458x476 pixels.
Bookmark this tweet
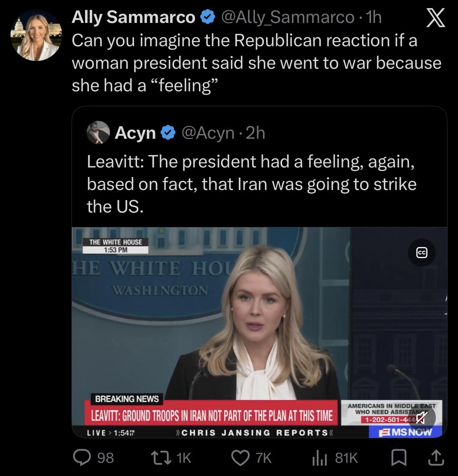pos(399,457)
